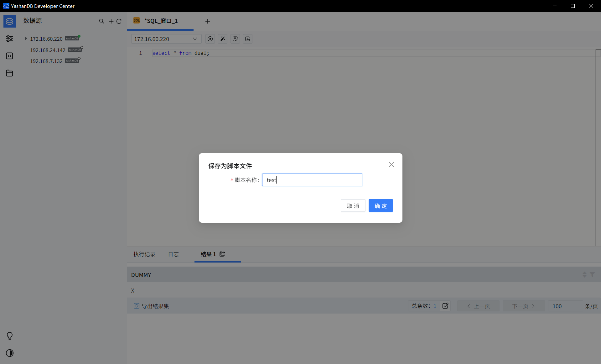Click the 脚本名称 input field
601x364 pixels.
point(312,180)
